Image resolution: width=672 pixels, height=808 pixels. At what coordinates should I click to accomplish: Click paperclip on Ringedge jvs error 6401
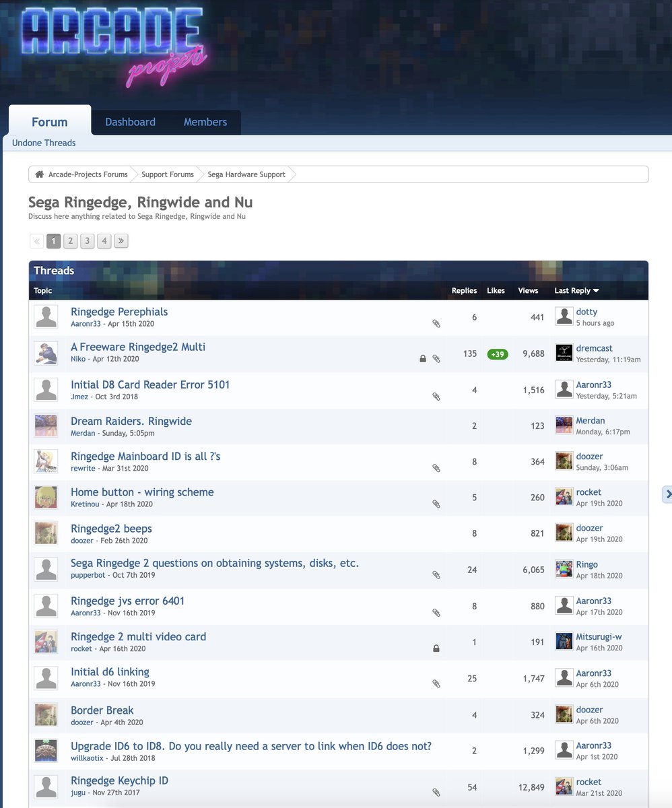pos(436,613)
